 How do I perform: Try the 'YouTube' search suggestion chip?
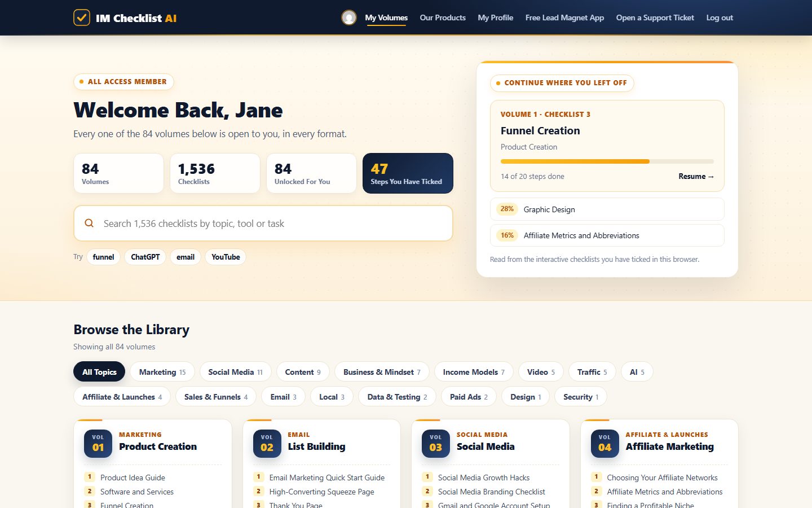[226, 257]
